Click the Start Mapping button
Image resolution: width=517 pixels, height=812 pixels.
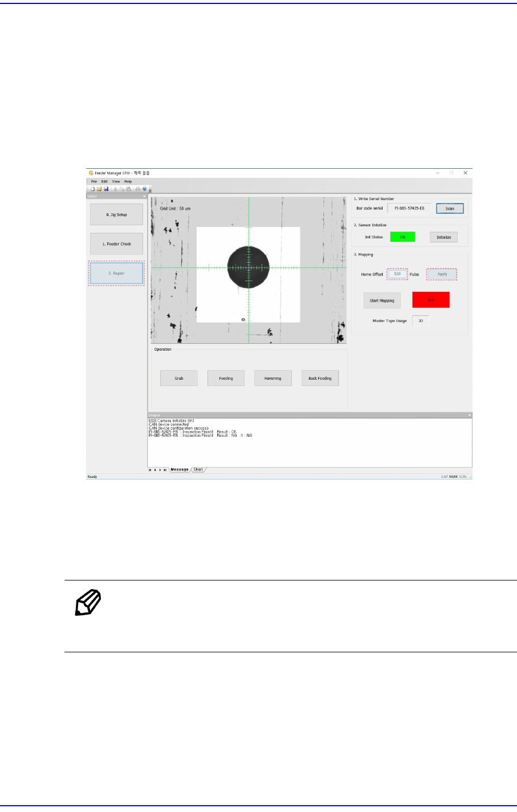point(382,301)
